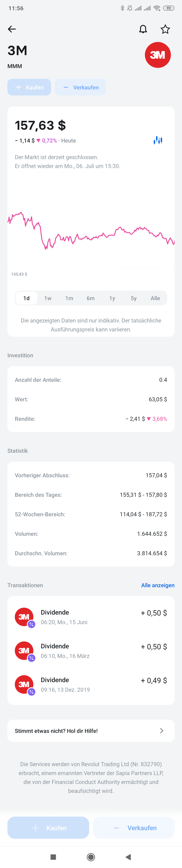
Task: Select the 1w chart range
Action: (48, 298)
